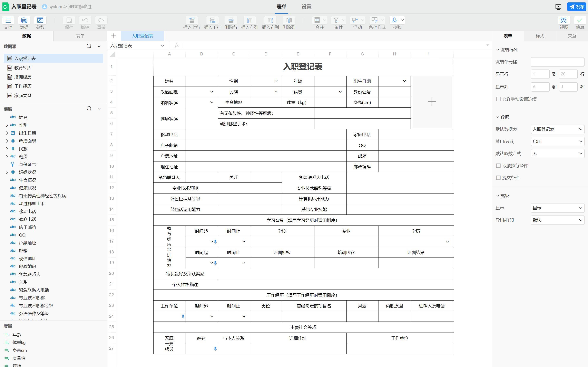Image resolution: width=588 pixels, height=367 pixels.
Task: Tick the 提交条件 checkbox
Action: coord(498,178)
